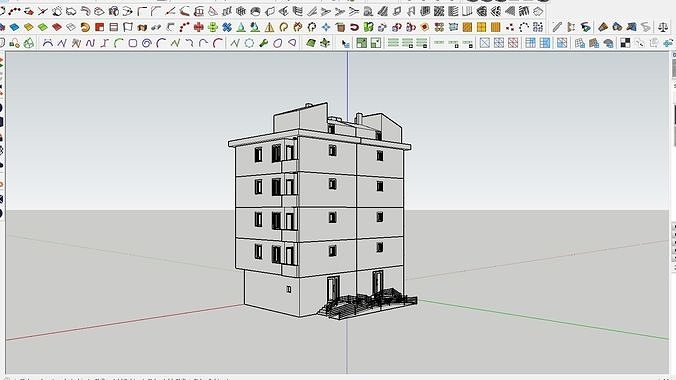The height and width of the screenshot is (380, 676).
Task: Select the brown roof wedge icon
Action: pos(603,28)
